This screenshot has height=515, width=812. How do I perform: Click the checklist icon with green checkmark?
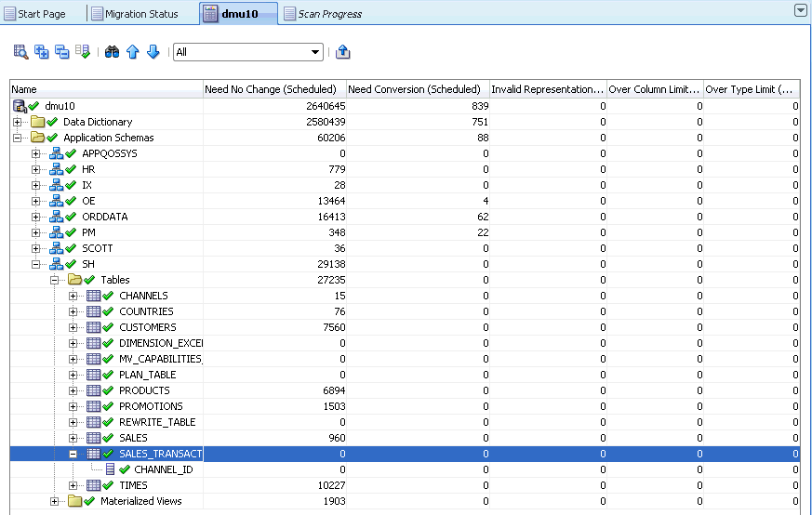coord(83,52)
